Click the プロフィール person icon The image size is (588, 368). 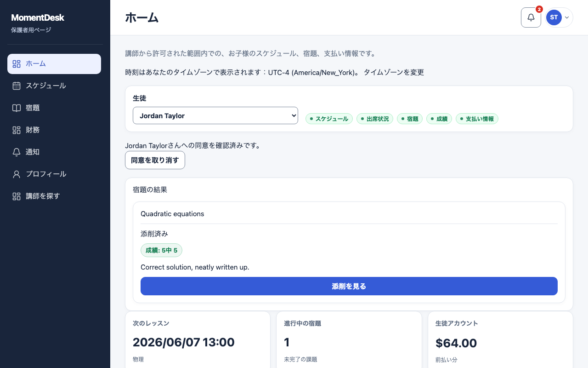click(x=17, y=174)
